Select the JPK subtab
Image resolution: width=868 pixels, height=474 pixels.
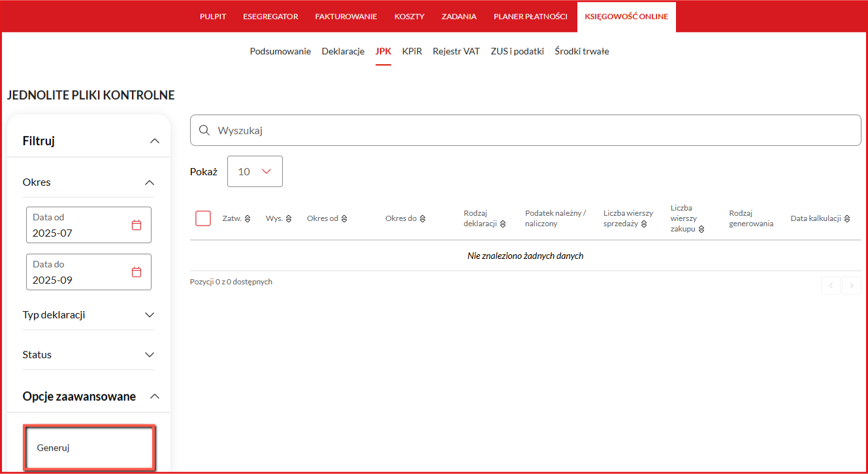click(383, 51)
